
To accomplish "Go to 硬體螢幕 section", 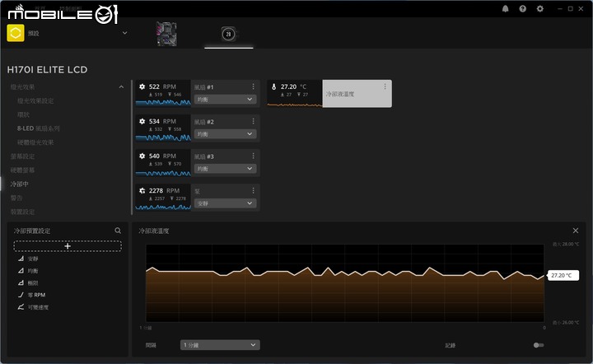I will (22, 170).
